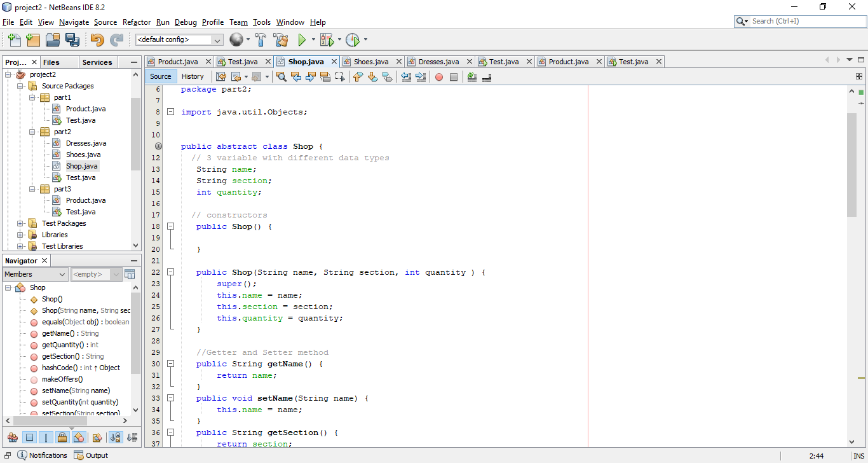Image resolution: width=868 pixels, height=463 pixels.
Task: Switch to the Shoes.java editor tab
Action: pos(371,61)
